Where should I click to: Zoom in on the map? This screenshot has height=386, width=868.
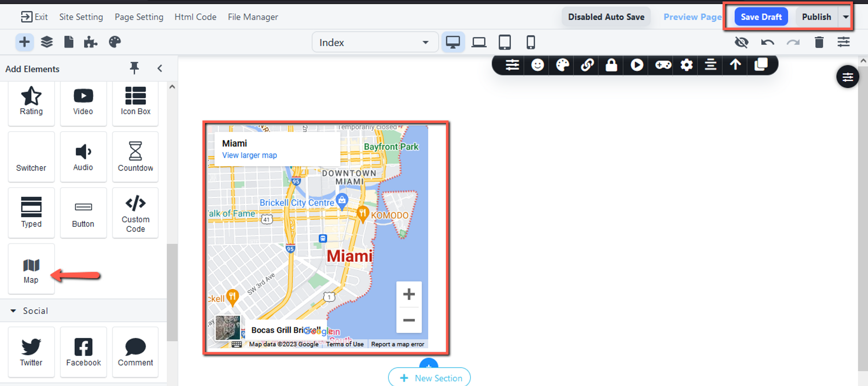tap(409, 294)
